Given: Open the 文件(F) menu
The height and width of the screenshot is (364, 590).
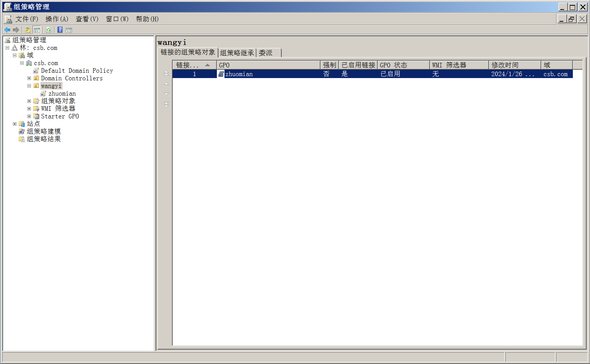Looking at the screenshot, I should 27,19.
